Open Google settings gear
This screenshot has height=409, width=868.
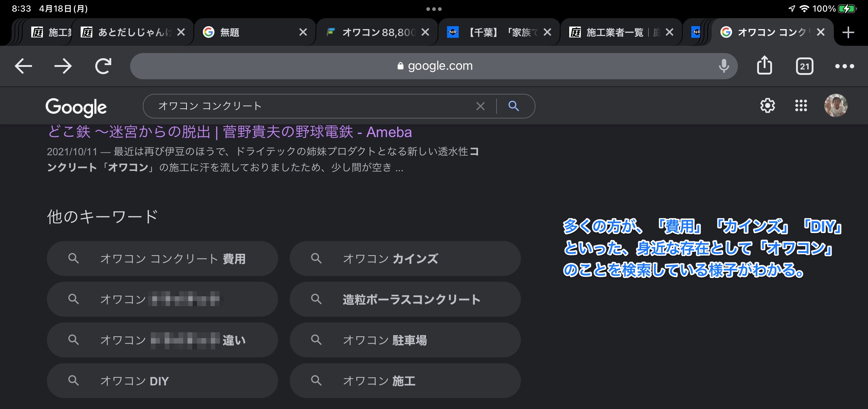coord(767,106)
